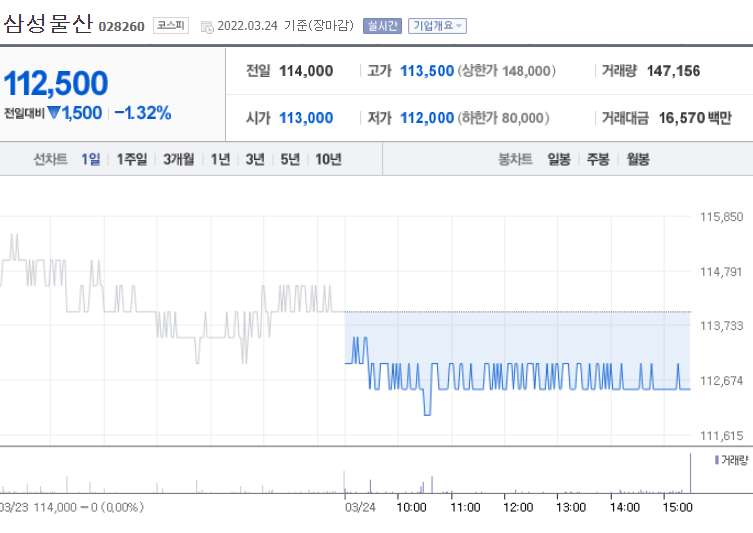This screenshot has height=533, width=753.
Task: Click the 시가 value 113,000
Action: 306,118
